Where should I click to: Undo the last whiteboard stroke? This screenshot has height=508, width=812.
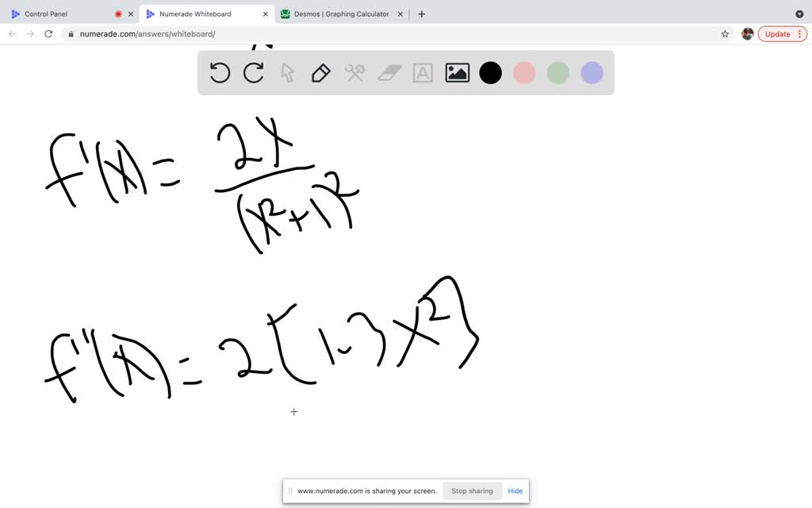click(x=219, y=72)
